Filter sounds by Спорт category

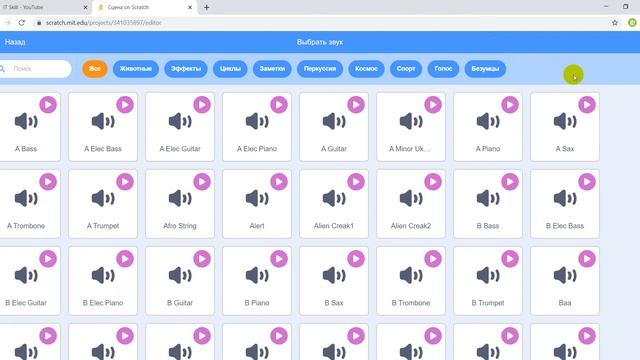406,69
